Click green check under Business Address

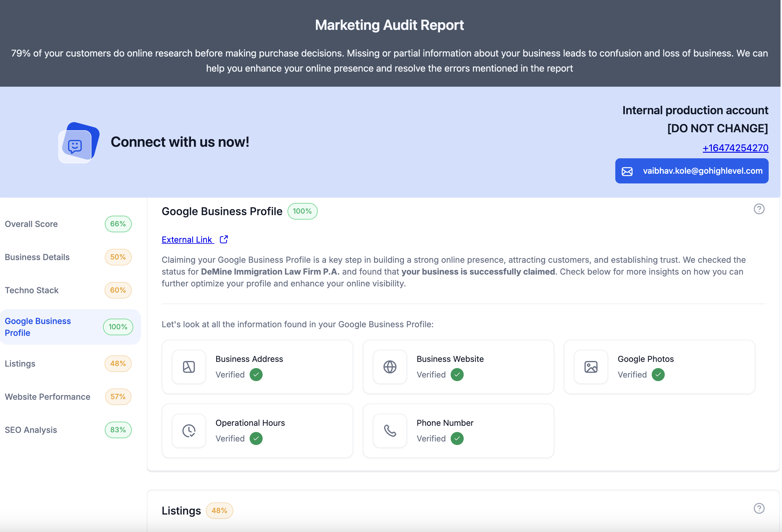coord(256,375)
